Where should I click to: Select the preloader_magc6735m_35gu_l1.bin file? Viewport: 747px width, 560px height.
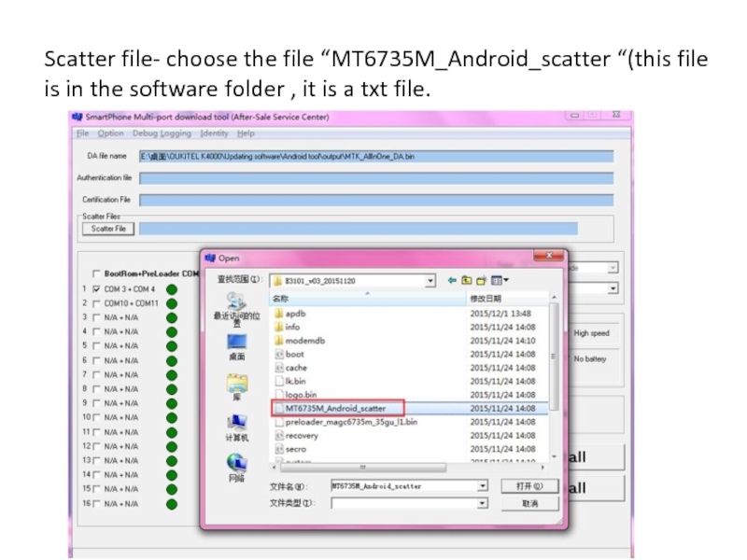346,422
